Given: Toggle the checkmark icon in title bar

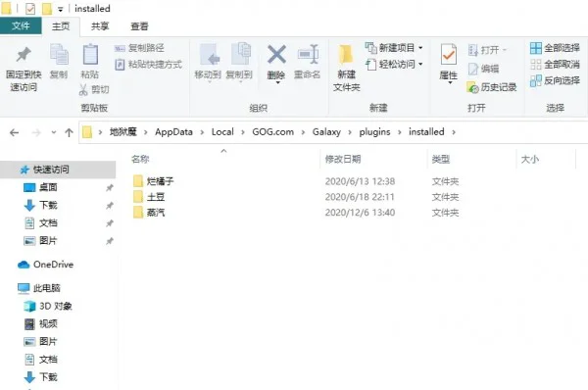Looking at the screenshot, I should [x=30, y=9].
